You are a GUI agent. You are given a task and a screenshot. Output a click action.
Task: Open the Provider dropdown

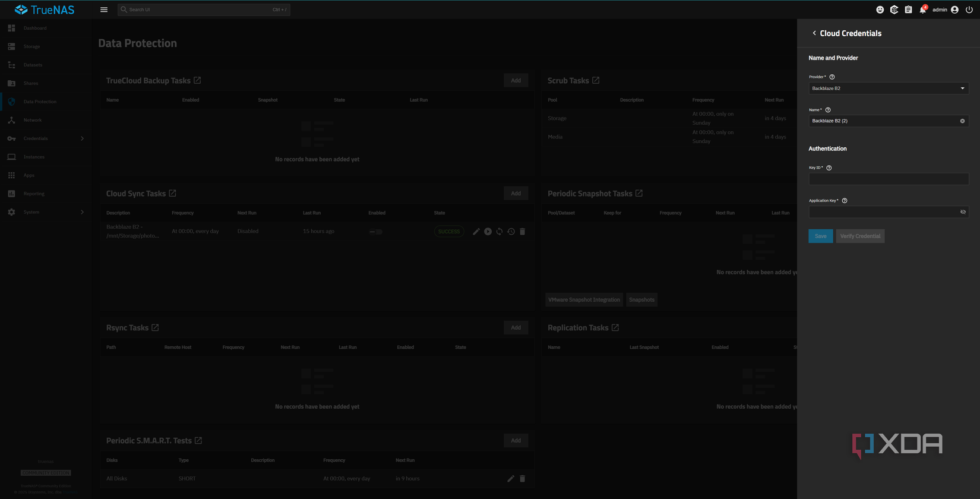click(x=889, y=89)
